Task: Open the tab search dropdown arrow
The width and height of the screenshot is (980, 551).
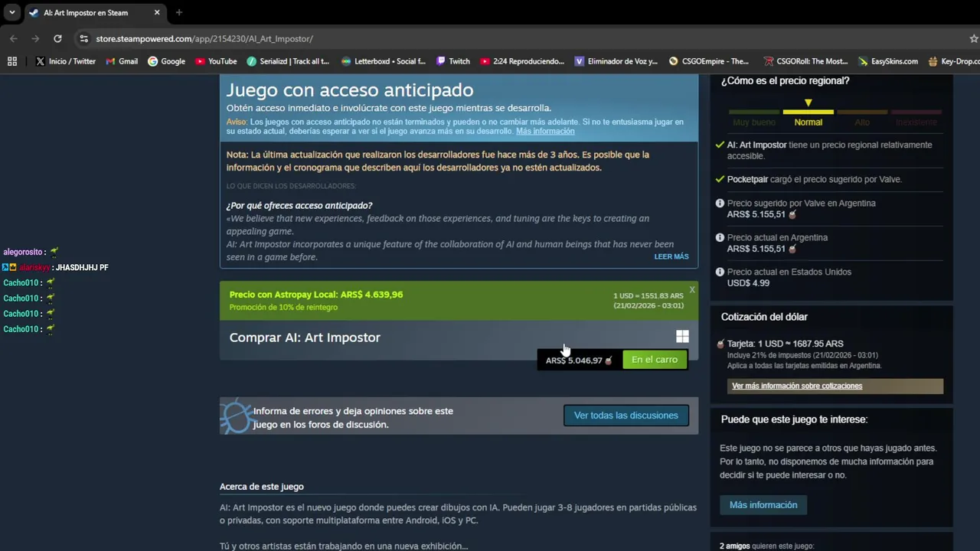Action: click(x=11, y=12)
